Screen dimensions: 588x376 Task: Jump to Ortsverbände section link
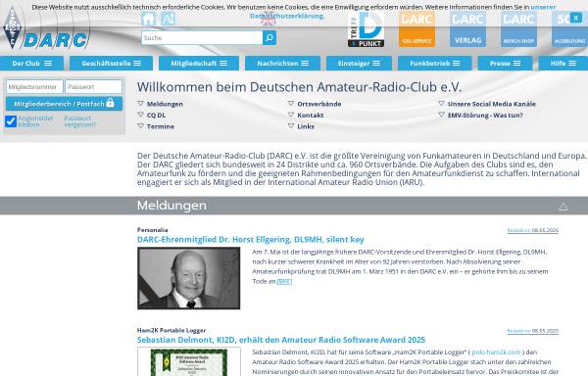tap(318, 104)
